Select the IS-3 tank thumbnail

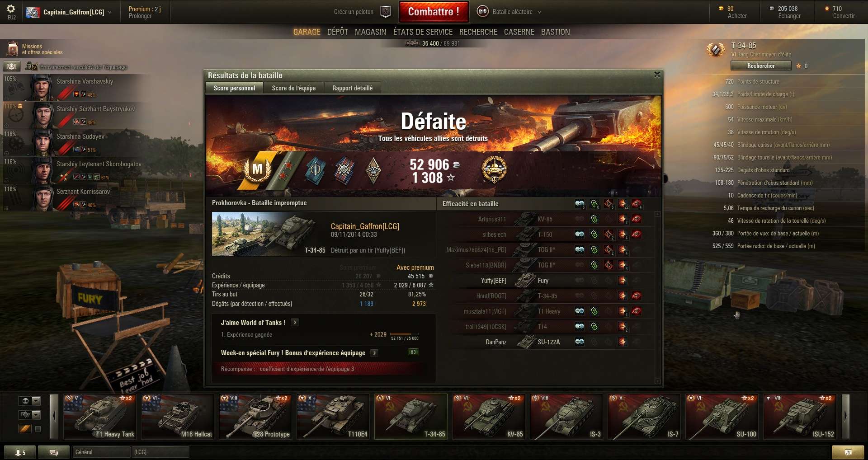[x=566, y=416]
